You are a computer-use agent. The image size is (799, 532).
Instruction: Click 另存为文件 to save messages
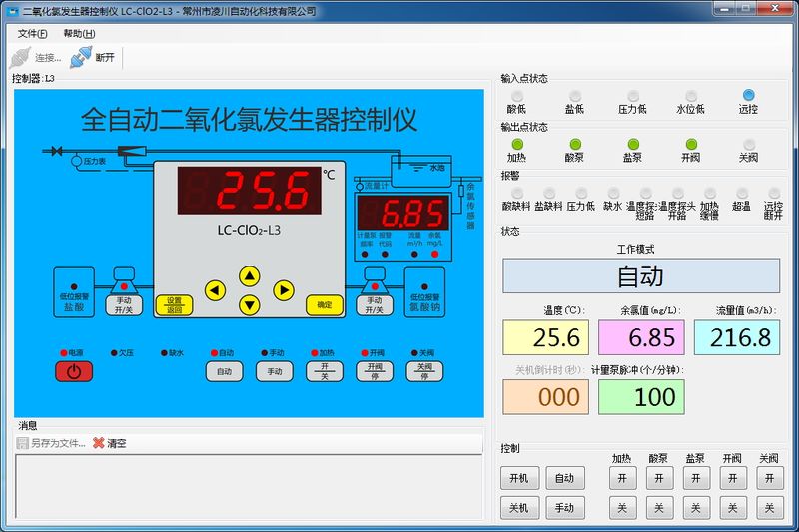coord(51,443)
